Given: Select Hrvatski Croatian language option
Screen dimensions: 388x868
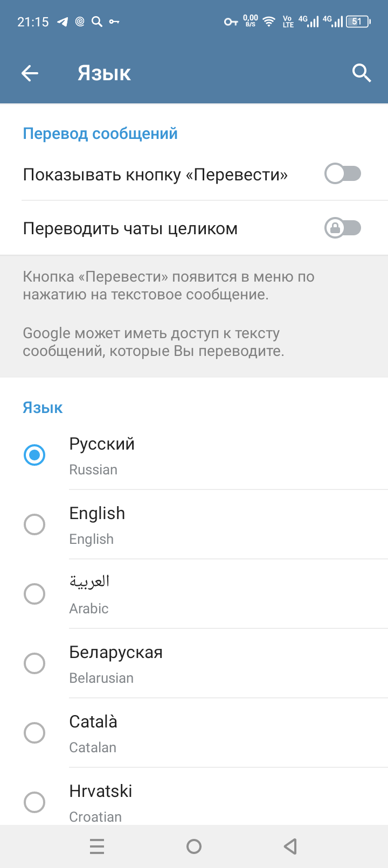Looking at the screenshot, I should pyautogui.click(x=194, y=797).
